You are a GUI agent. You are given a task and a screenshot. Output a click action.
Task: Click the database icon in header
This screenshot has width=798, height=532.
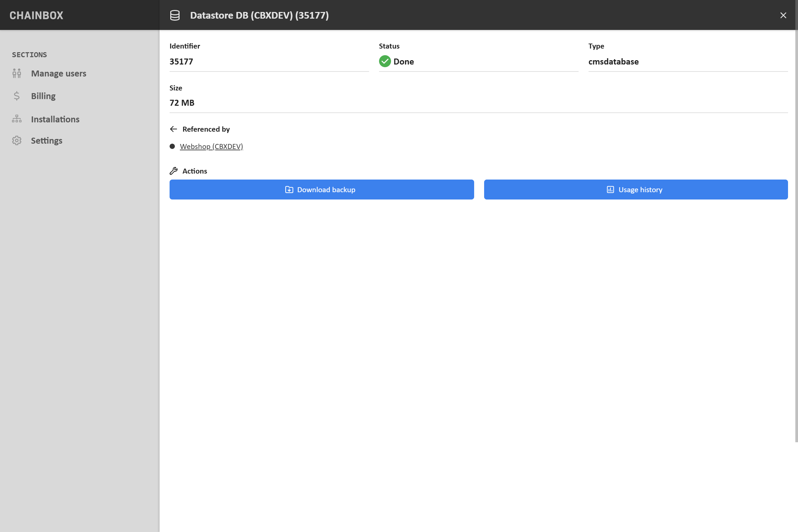pyautogui.click(x=175, y=15)
